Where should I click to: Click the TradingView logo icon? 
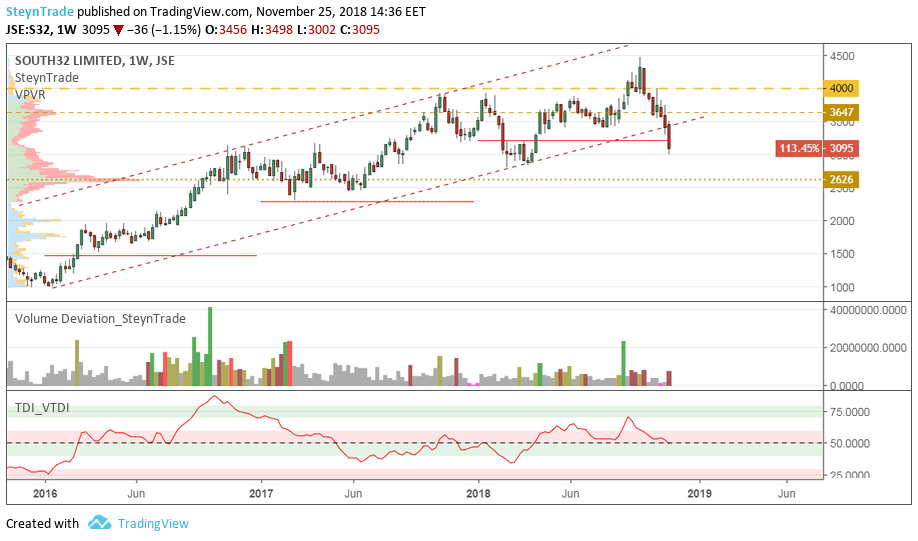tap(100, 522)
